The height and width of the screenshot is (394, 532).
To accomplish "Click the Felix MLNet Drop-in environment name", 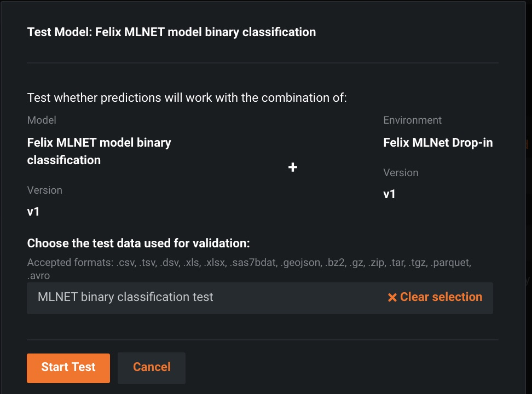I will tap(438, 143).
